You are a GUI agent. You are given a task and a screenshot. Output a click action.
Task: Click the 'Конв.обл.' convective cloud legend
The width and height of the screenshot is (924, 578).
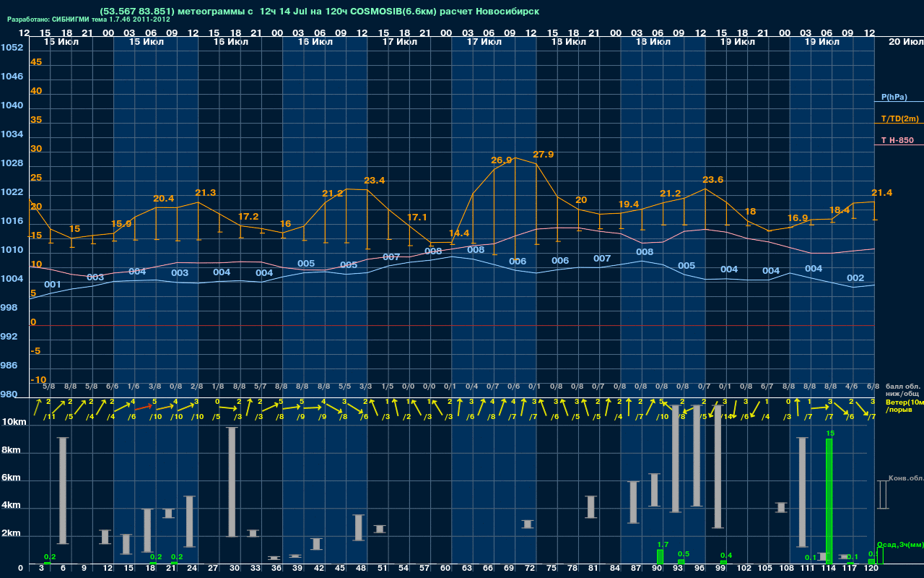906,478
